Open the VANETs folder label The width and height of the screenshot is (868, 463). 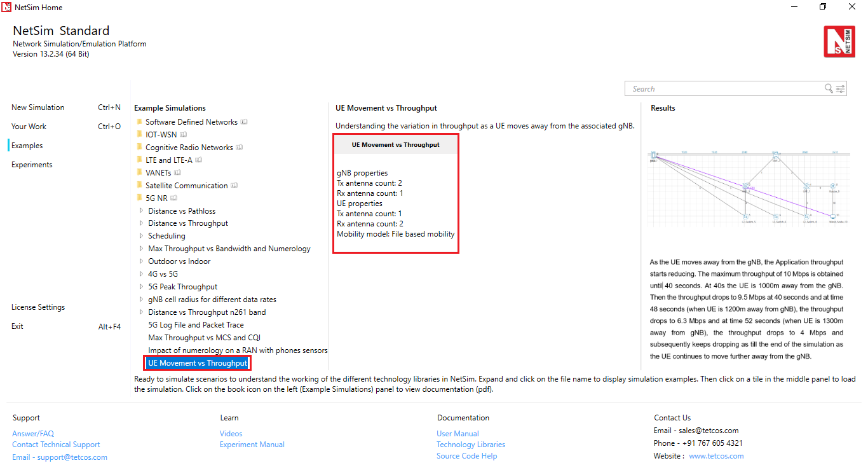click(x=158, y=173)
